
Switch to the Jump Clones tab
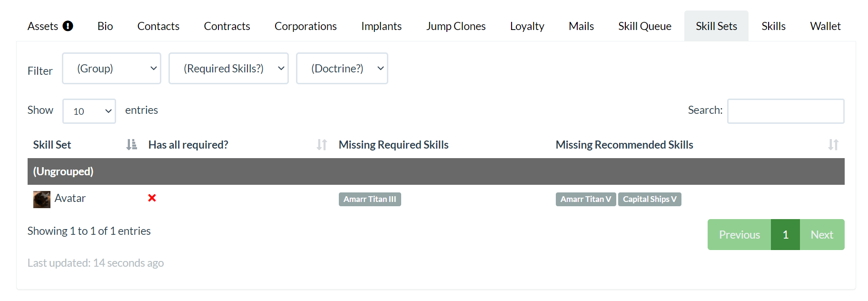coord(455,26)
